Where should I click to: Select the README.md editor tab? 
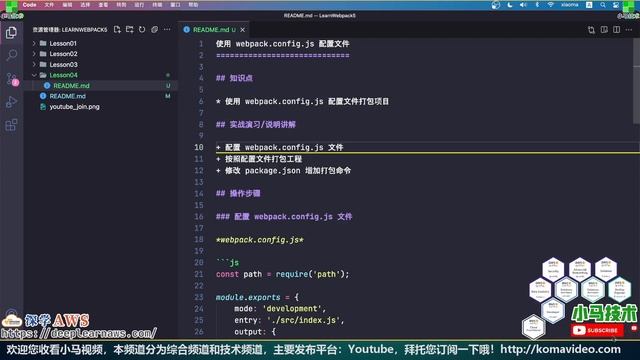click(214, 30)
